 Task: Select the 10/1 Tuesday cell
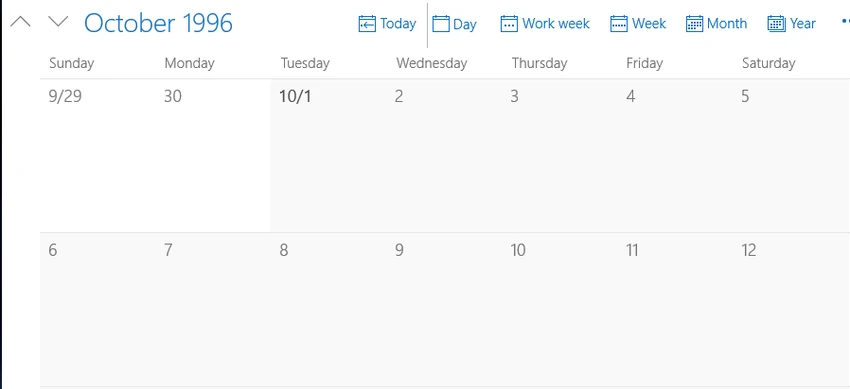[329, 156]
